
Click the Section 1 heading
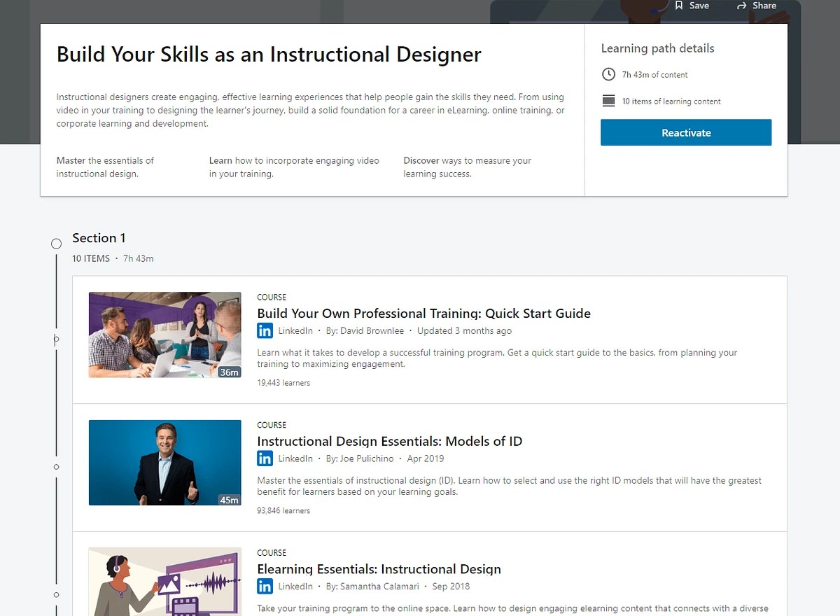pyautogui.click(x=99, y=238)
